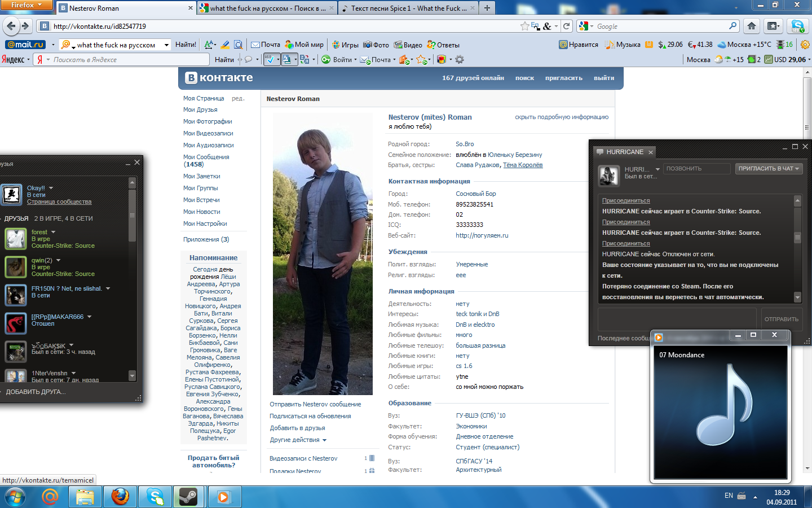Click the Steam chat message input box
The height and width of the screenshot is (508, 812).
pyautogui.click(x=677, y=319)
